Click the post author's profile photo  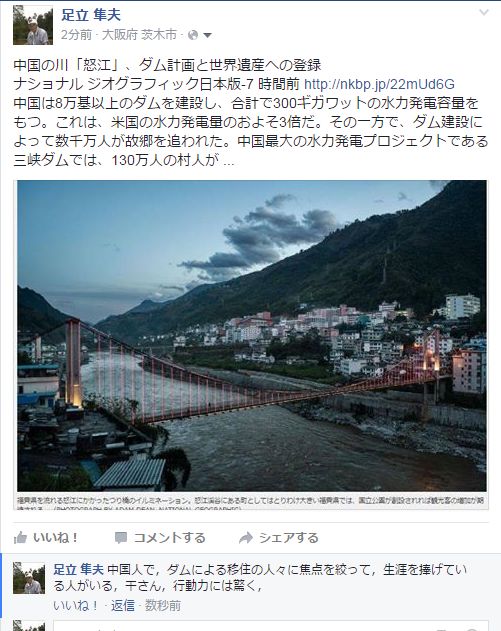33,25
